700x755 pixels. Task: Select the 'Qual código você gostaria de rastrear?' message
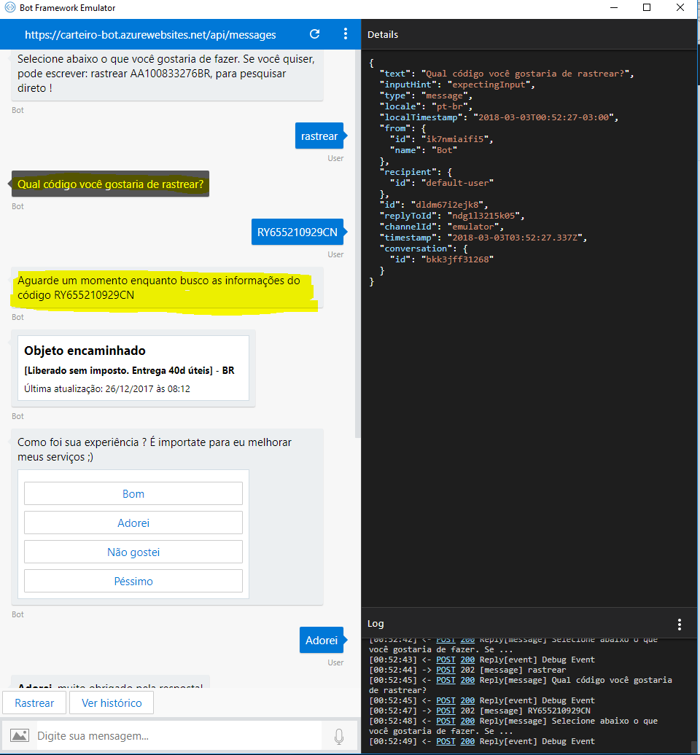coord(110,184)
